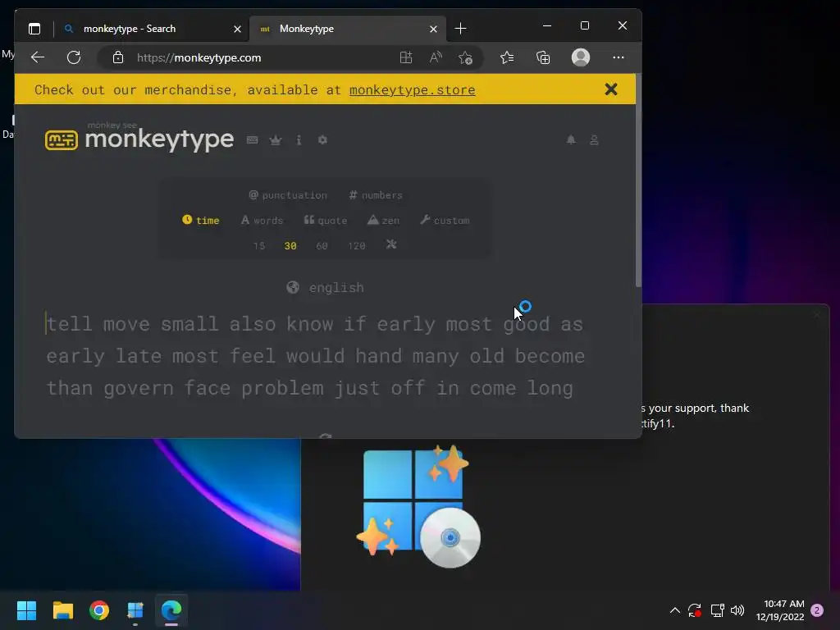Viewport: 840px width, 630px height.
Task: Set test duration to 30 seconds
Action: click(290, 246)
